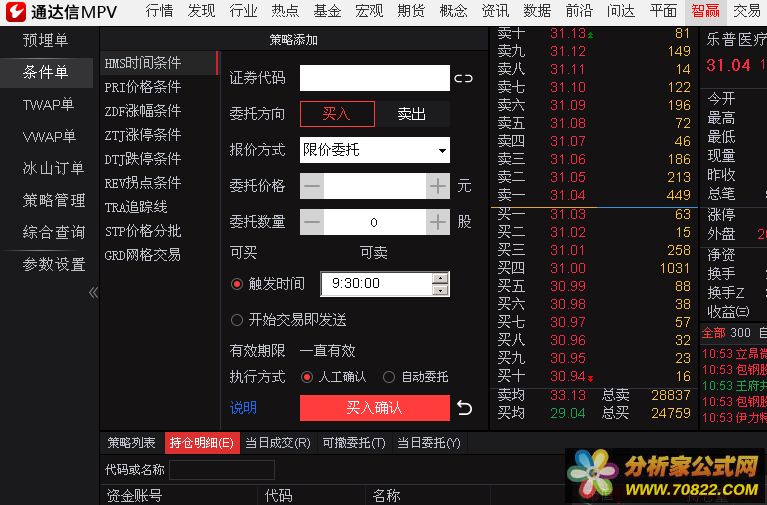Click the 委托价格 input field

[375, 186]
